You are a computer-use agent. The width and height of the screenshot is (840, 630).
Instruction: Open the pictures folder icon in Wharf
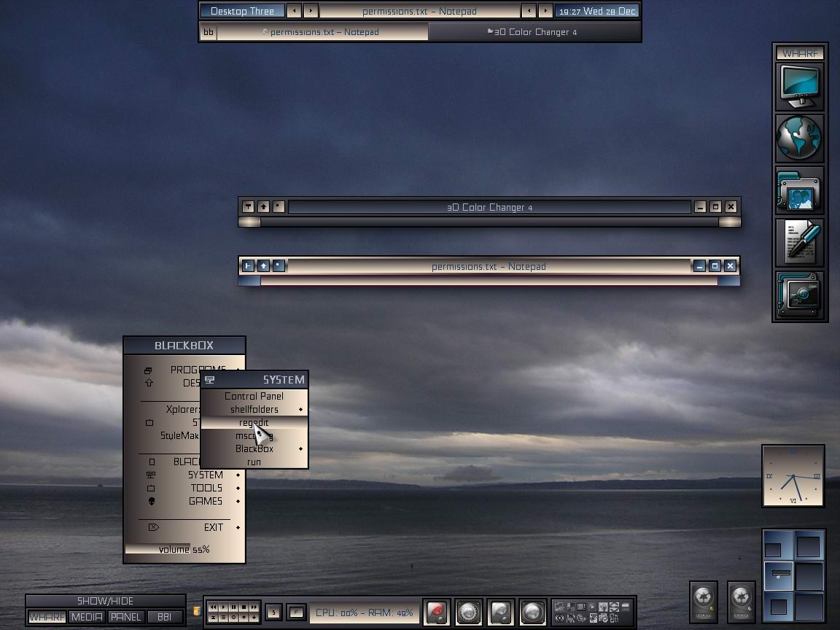pyautogui.click(x=799, y=191)
